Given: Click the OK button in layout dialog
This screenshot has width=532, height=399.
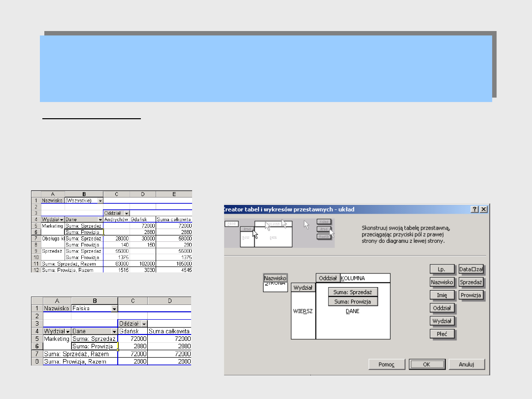Looking at the screenshot, I should (x=427, y=365).
